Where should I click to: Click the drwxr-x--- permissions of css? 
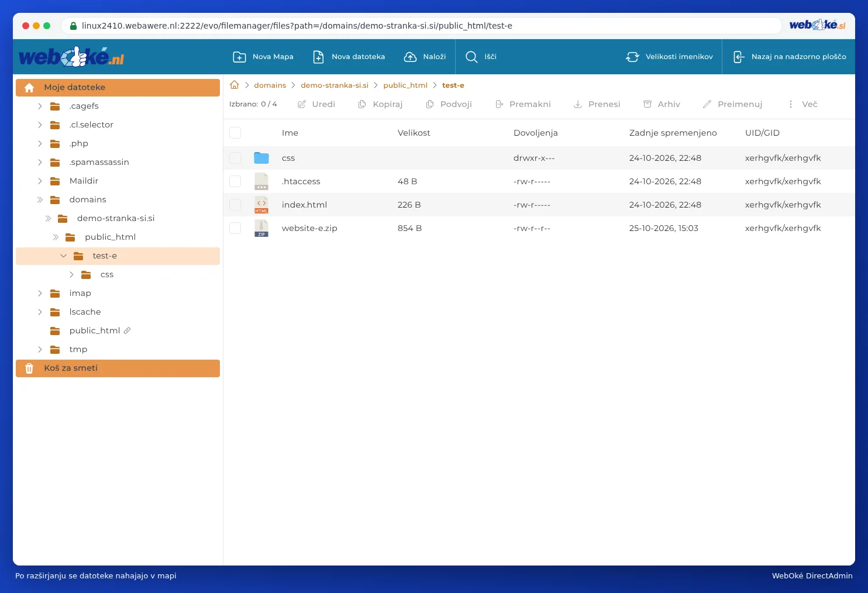[534, 158]
